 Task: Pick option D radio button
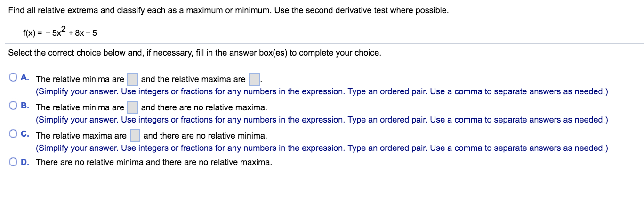click(13, 162)
